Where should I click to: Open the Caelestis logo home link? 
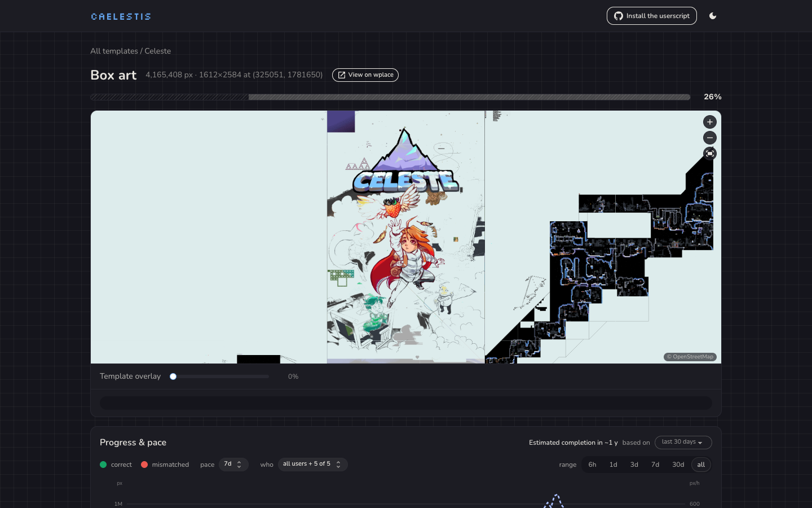[x=121, y=16]
